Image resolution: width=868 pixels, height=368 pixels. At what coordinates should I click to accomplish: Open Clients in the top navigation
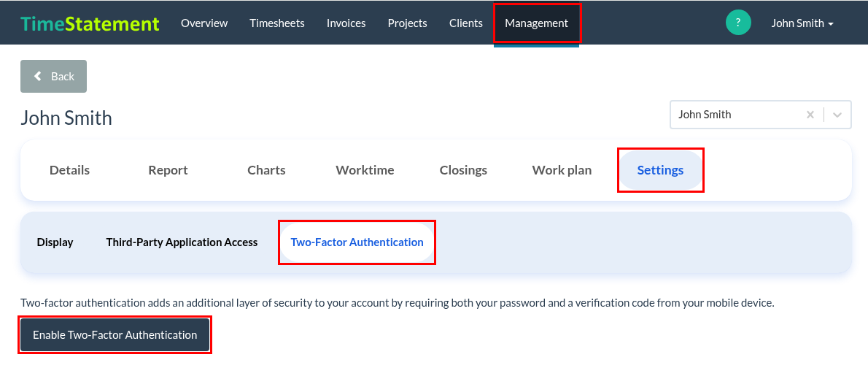[466, 23]
